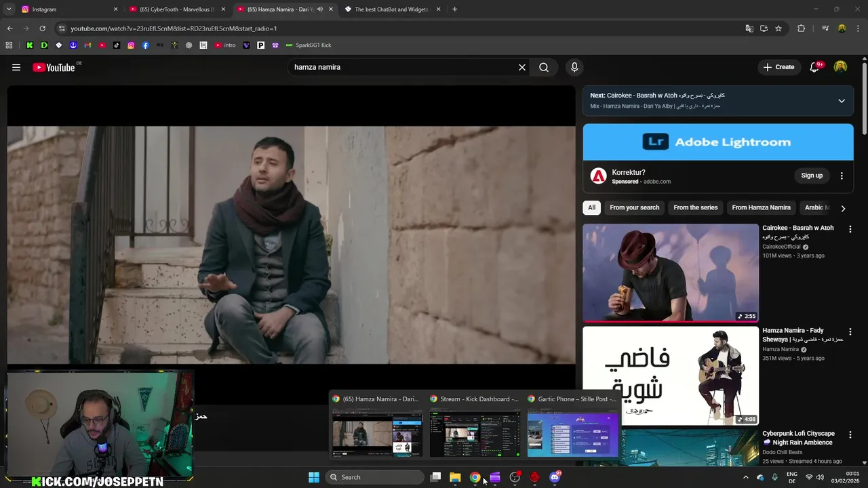Image resolution: width=868 pixels, height=488 pixels.
Task: Open the Chrome extensions puzzle icon
Action: tap(802, 28)
